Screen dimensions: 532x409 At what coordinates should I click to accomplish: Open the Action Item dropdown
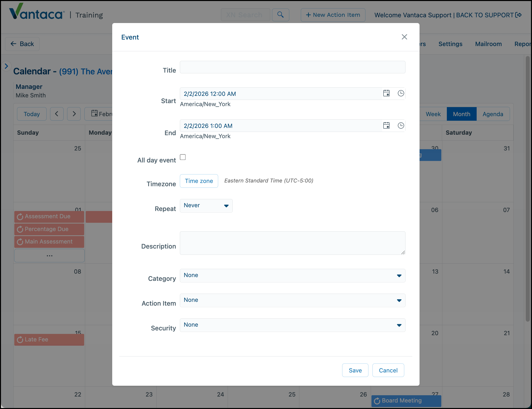point(293,300)
